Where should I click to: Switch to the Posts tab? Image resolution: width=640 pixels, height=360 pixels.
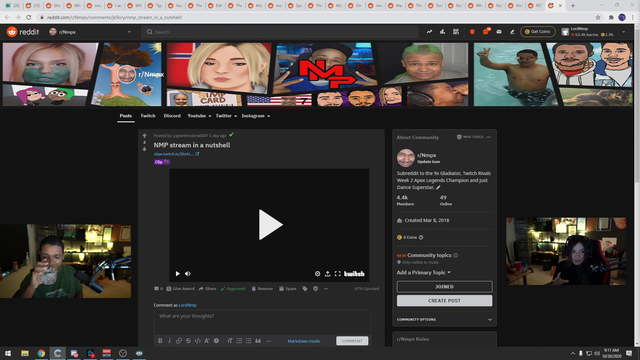126,116
